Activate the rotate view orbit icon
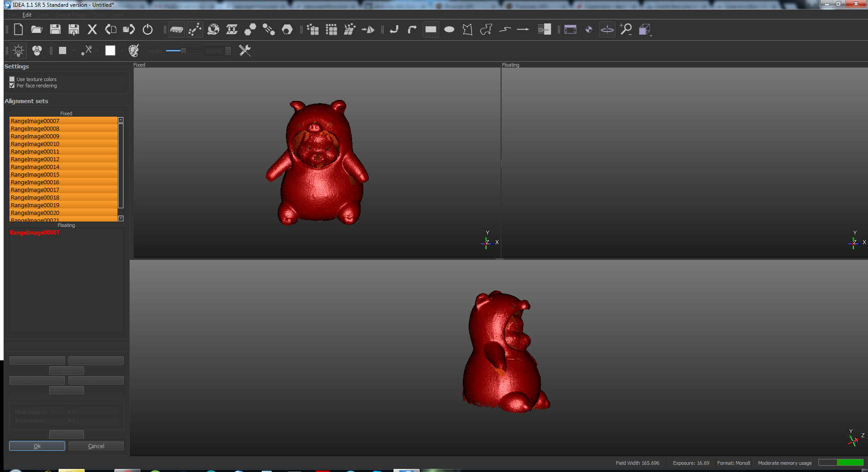 tap(607, 30)
